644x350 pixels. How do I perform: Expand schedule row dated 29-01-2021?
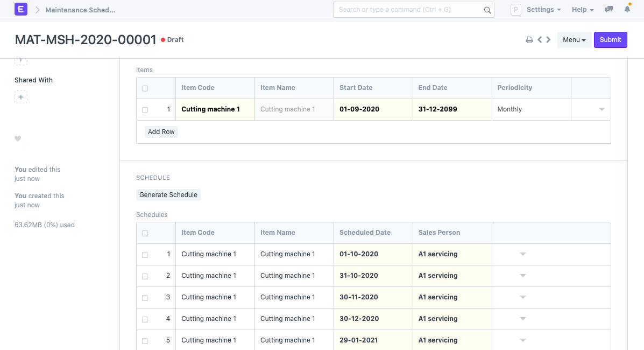522,340
